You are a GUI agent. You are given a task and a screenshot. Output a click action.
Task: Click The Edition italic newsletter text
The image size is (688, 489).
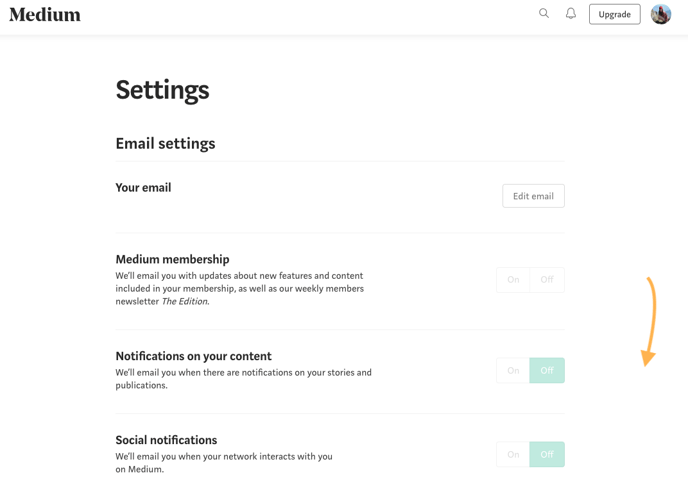point(185,301)
